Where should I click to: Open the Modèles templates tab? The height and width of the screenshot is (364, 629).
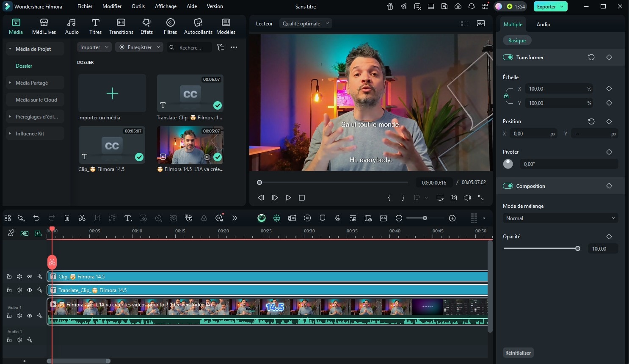tap(226, 26)
